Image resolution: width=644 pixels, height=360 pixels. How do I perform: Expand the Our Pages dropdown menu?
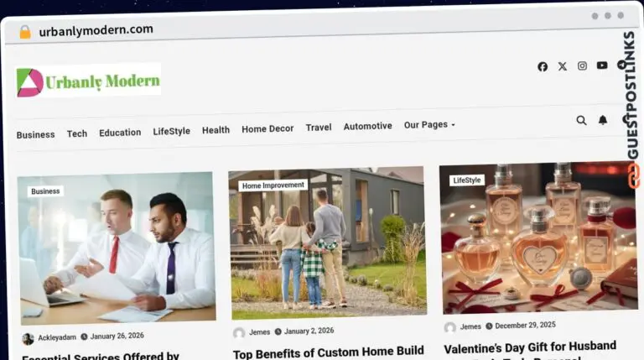pyautogui.click(x=429, y=124)
